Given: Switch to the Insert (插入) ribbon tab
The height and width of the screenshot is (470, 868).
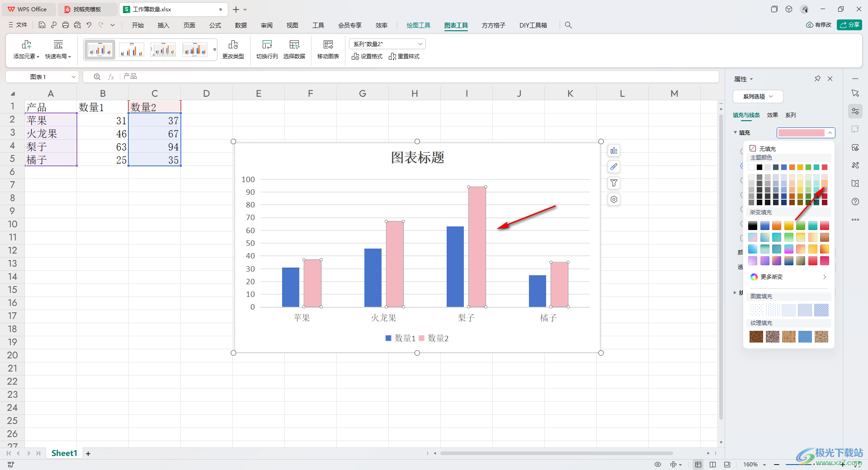Looking at the screenshot, I should 164,25.
